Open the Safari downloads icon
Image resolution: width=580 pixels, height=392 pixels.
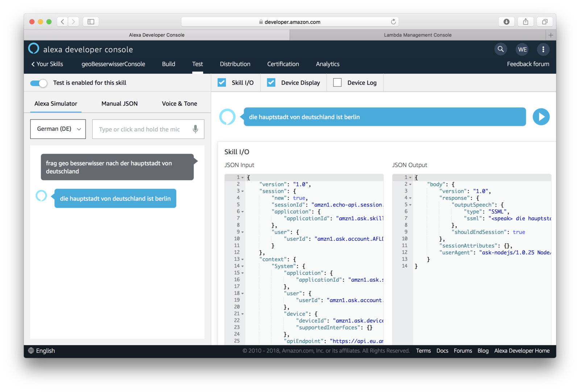click(x=506, y=22)
